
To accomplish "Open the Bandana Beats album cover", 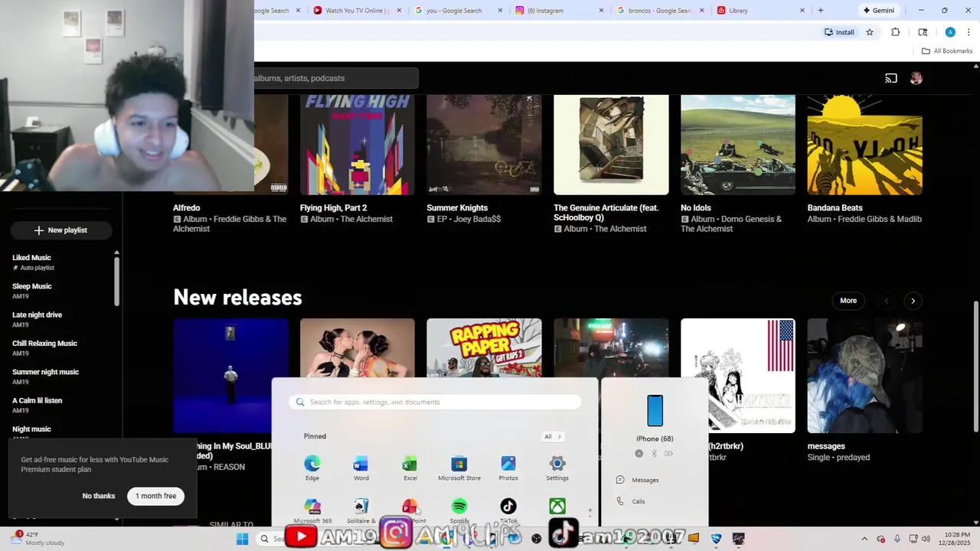I will [x=864, y=145].
